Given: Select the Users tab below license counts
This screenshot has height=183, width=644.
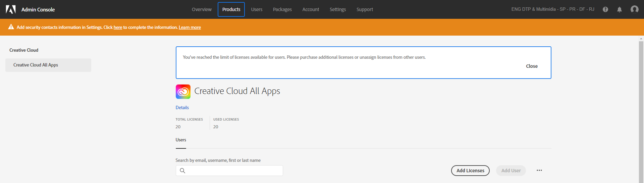Looking at the screenshot, I should (x=181, y=140).
